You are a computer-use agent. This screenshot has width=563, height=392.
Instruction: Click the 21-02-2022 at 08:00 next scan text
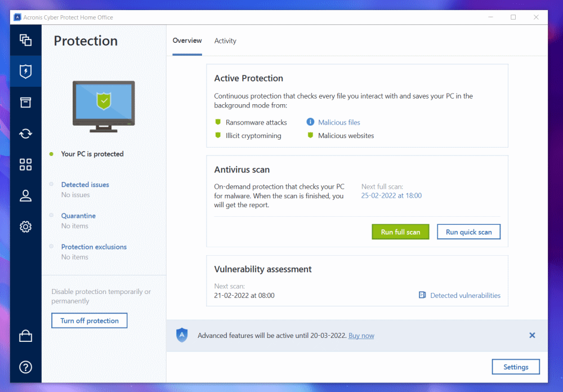[x=244, y=295]
